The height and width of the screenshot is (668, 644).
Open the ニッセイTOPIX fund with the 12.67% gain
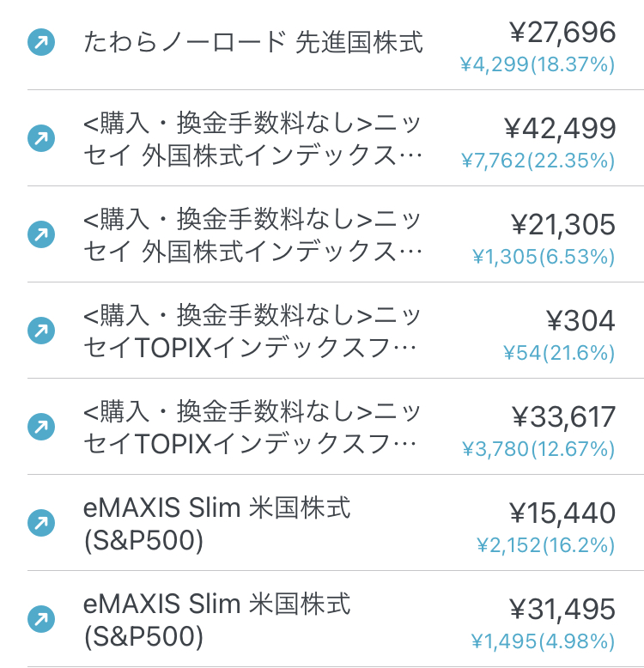coord(252,428)
